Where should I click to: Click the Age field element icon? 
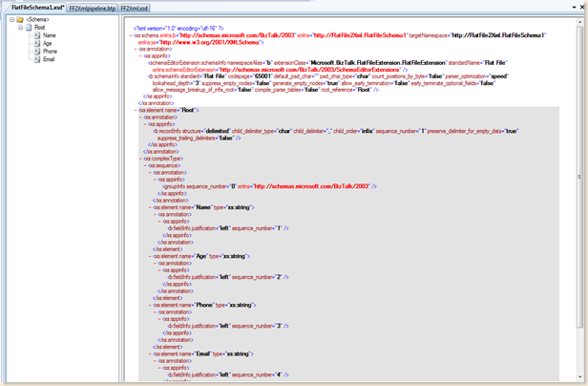point(38,43)
